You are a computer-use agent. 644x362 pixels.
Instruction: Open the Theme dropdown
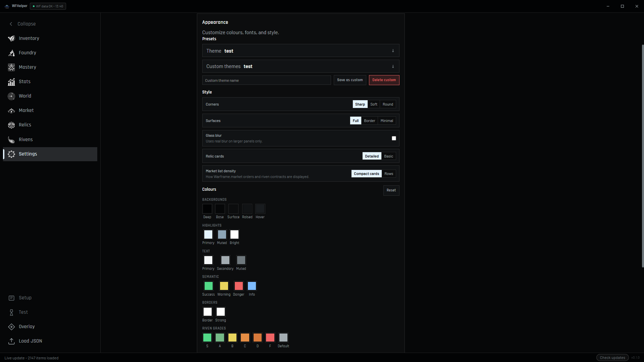coord(301,51)
